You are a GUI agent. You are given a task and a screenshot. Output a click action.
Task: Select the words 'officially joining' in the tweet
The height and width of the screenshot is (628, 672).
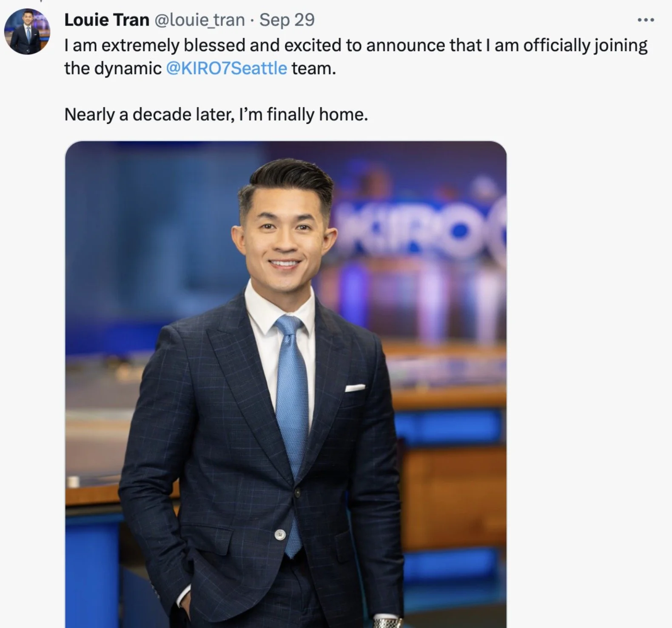coord(584,46)
